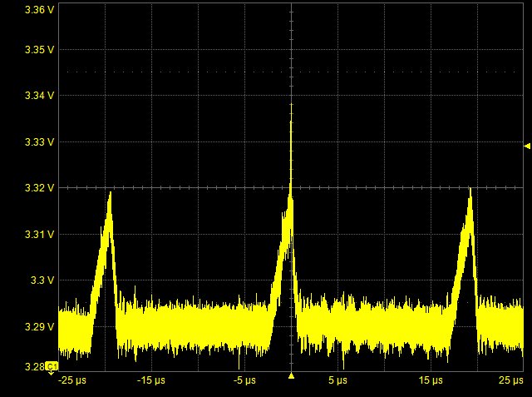
Task: Select the trigger level arrow on right edge
Action: tap(527, 146)
